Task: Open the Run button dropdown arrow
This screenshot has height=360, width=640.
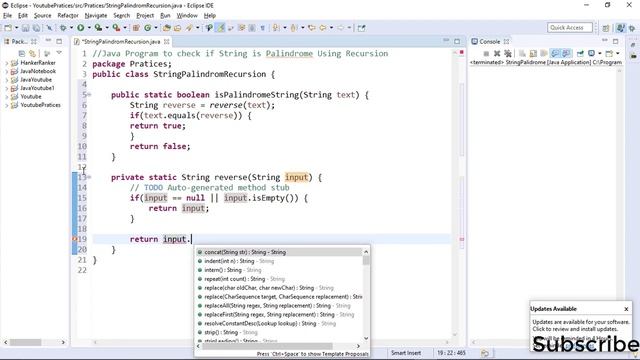Action: coord(89,28)
